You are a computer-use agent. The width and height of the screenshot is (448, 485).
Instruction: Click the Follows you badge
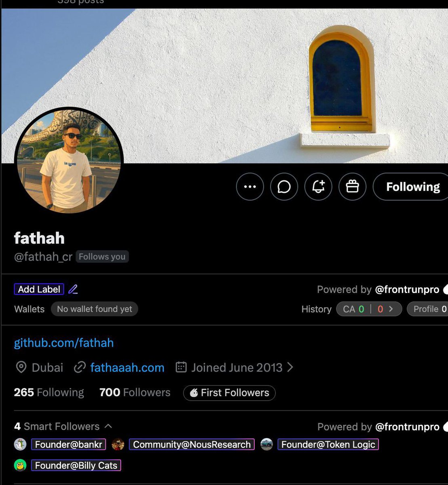[102, 257]
